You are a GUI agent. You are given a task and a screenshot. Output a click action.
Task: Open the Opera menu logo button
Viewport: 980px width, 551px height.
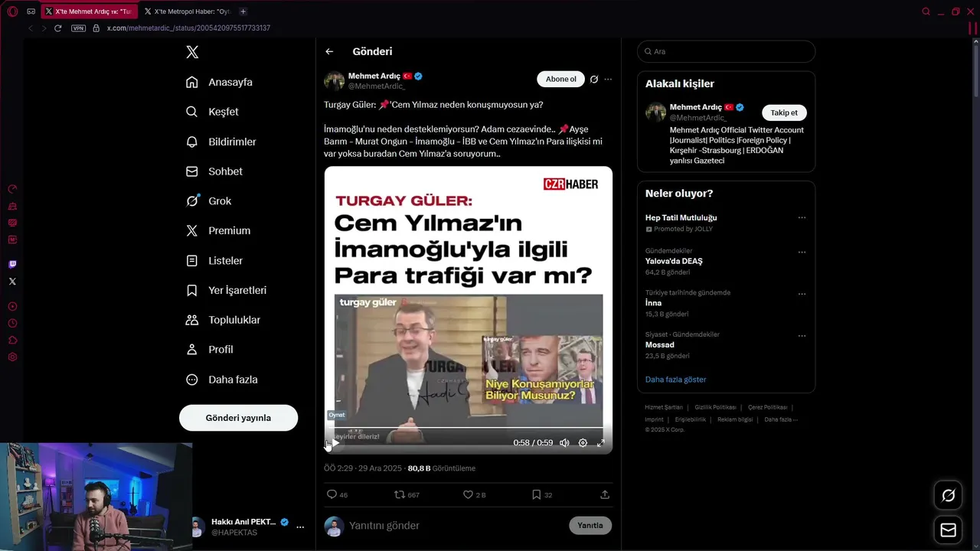(12, 11)
